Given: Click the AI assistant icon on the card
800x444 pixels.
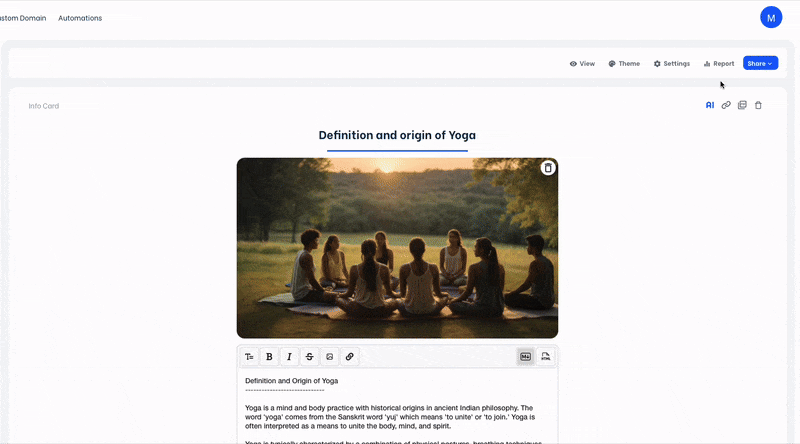Looking at the screenshot, I should [x=710, y=105].
